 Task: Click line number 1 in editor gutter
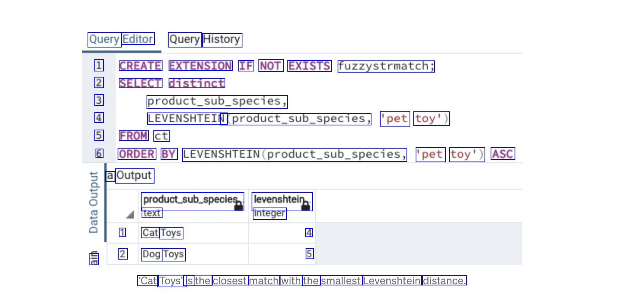99,65
